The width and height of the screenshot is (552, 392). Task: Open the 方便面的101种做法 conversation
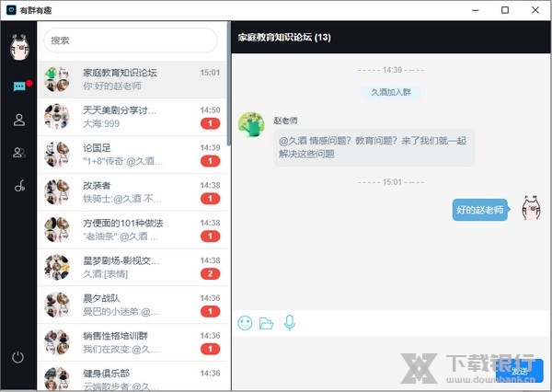pos(132,230)
